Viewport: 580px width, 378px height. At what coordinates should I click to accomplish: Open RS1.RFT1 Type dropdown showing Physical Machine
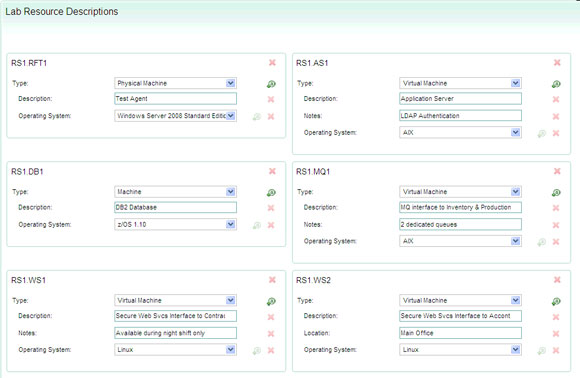coord(175,83)
